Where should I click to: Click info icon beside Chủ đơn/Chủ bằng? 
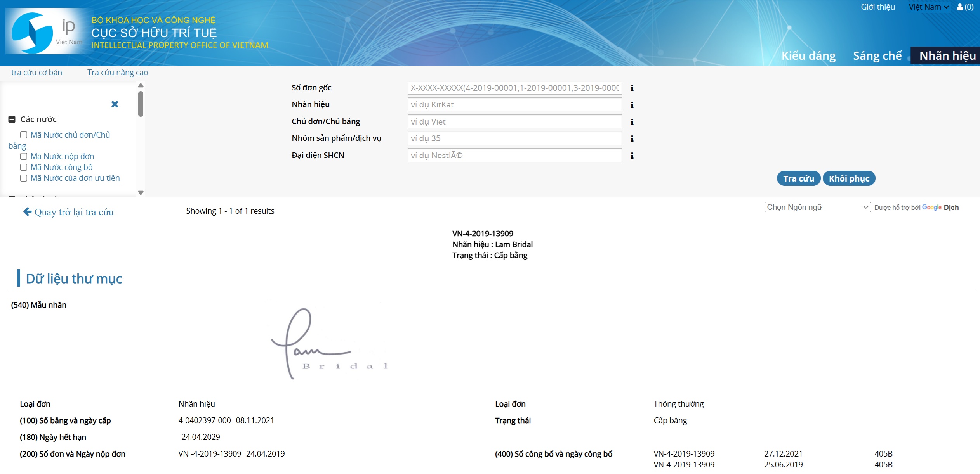tap(632, 122)
